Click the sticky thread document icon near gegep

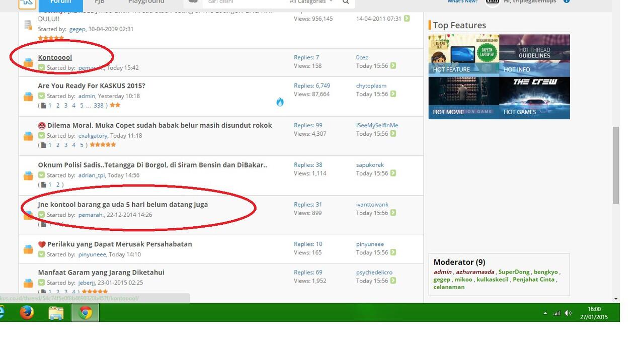click(28, 25)
